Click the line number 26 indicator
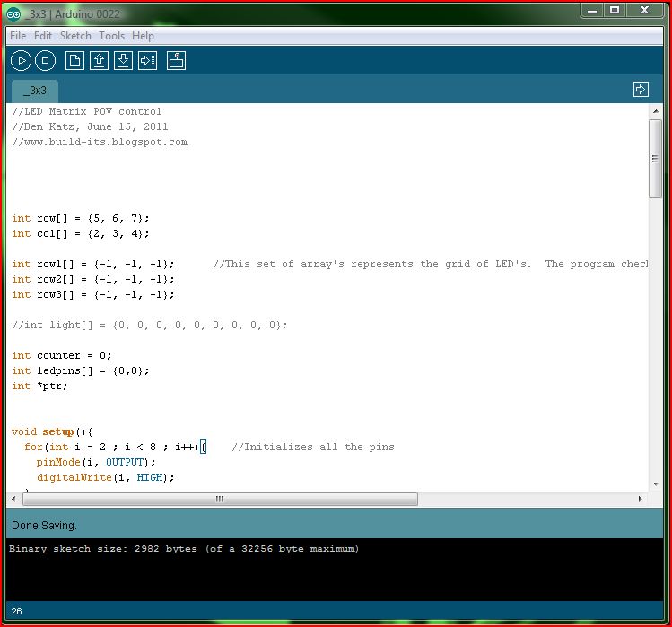This screenshot has height=627, width=672. (x=17, y=611)
